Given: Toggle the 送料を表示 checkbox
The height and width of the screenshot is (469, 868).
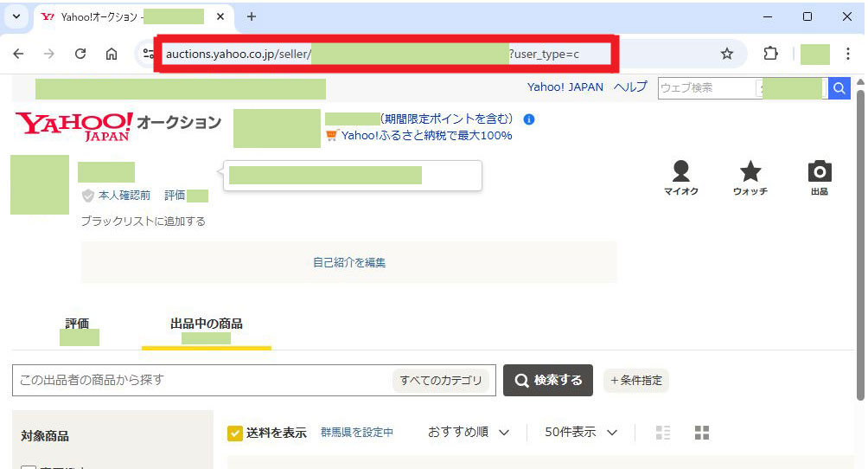Looking at the screenshot, I should pyautogui.click(x=235, y=433).
